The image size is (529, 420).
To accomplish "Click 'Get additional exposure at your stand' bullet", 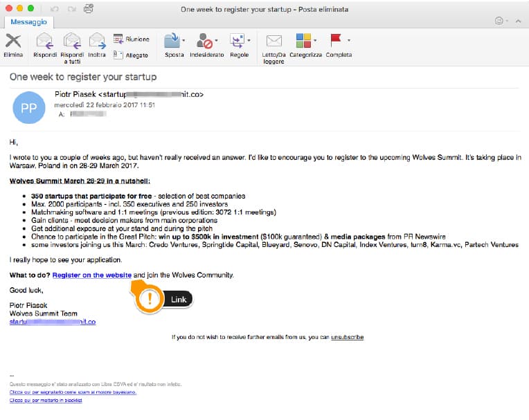I will click(122, 228).
